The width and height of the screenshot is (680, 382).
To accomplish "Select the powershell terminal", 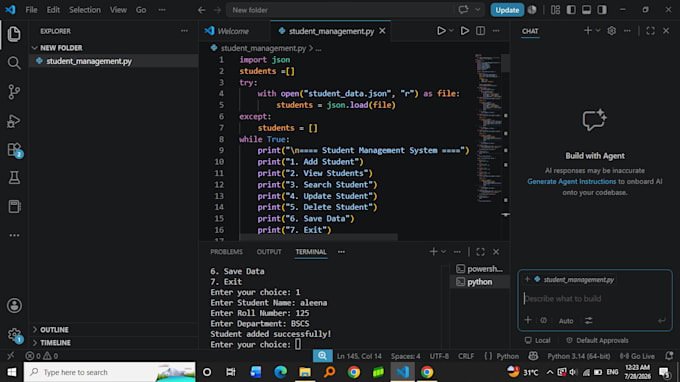I will (x=480, y=269).
